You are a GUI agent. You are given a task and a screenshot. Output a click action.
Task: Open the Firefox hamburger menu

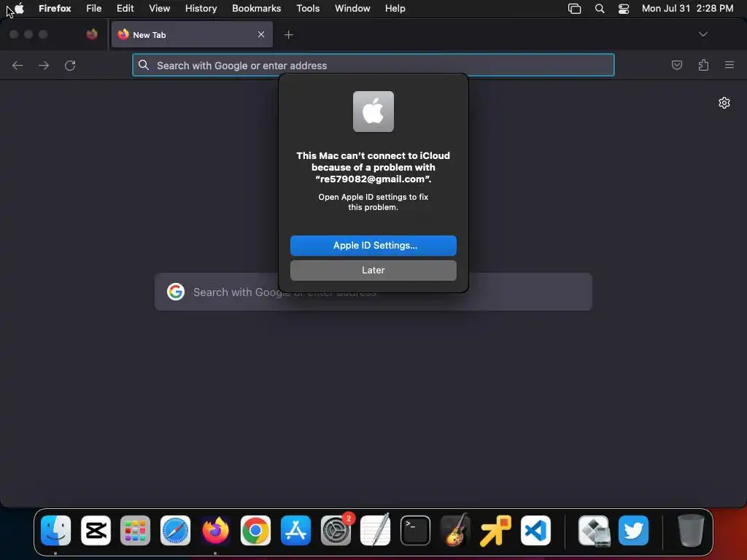(729, 65)
